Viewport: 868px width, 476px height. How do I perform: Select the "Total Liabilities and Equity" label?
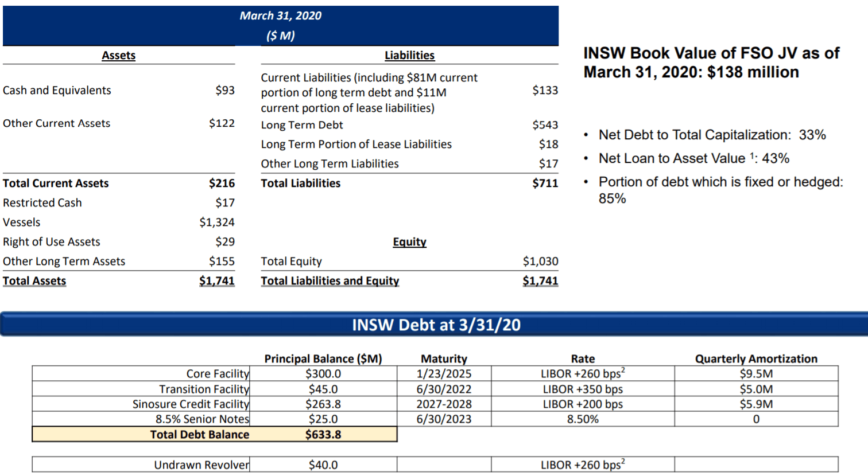click(330, 280)
